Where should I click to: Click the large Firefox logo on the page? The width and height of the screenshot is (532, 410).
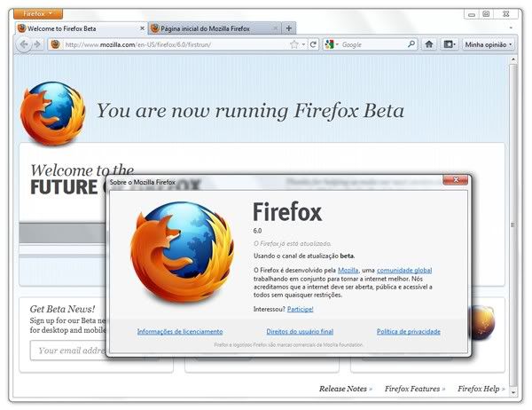click(52, 113)
